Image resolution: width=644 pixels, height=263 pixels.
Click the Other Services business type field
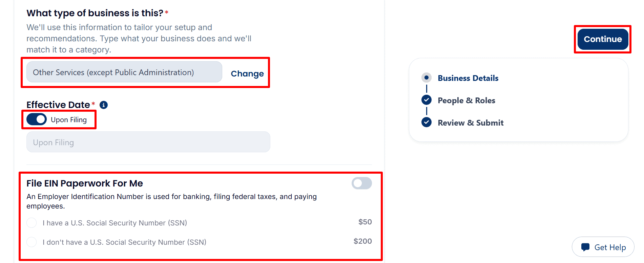point(124,72)
